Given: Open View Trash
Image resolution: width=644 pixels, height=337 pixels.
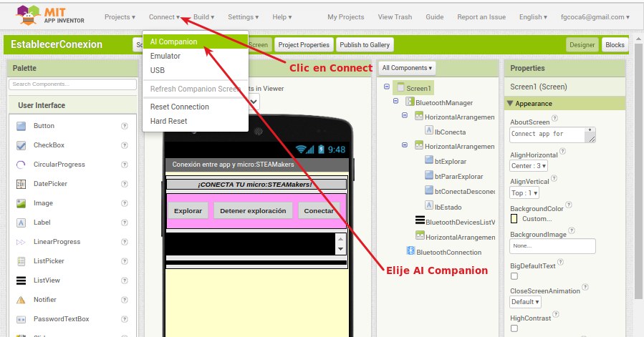Looking at the screenshot, I should 395,17.
